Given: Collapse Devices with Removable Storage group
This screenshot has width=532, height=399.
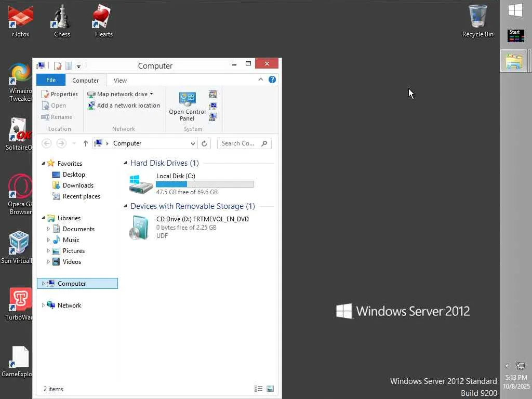Looking at the screenshot, I should (x=125, y=206).
